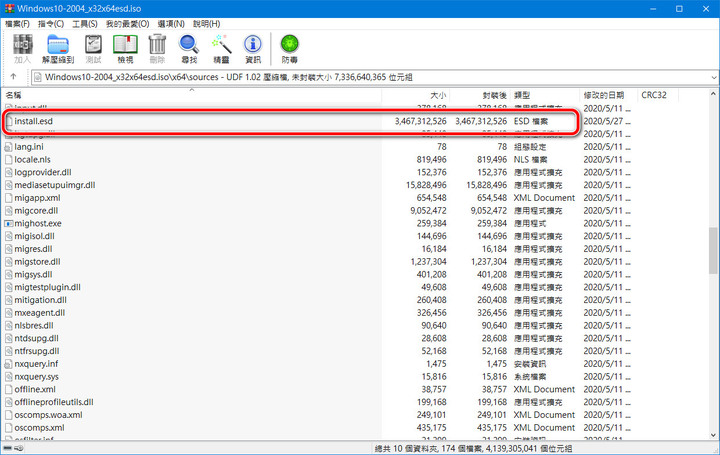Open the Options (選項) menu
720x455 pixels.
[x=171, y=23]
